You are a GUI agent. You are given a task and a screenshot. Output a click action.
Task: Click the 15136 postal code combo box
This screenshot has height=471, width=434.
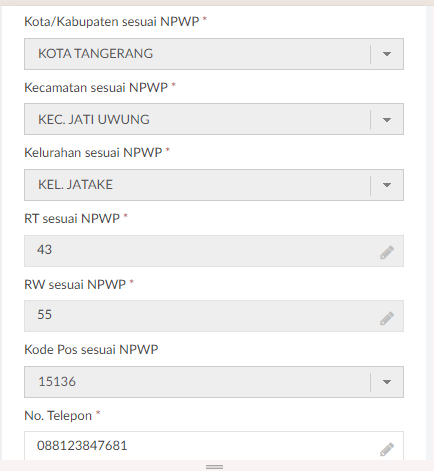coord(214,382)
